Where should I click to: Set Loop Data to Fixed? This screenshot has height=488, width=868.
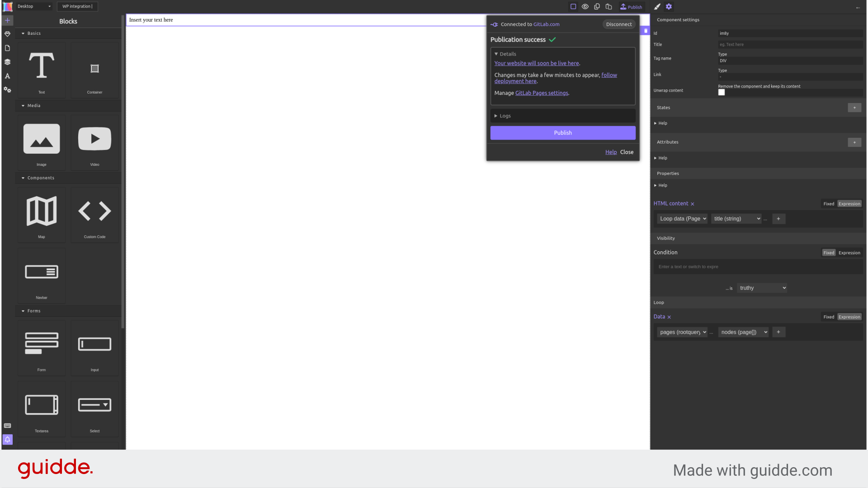click(x=829, y=317)
